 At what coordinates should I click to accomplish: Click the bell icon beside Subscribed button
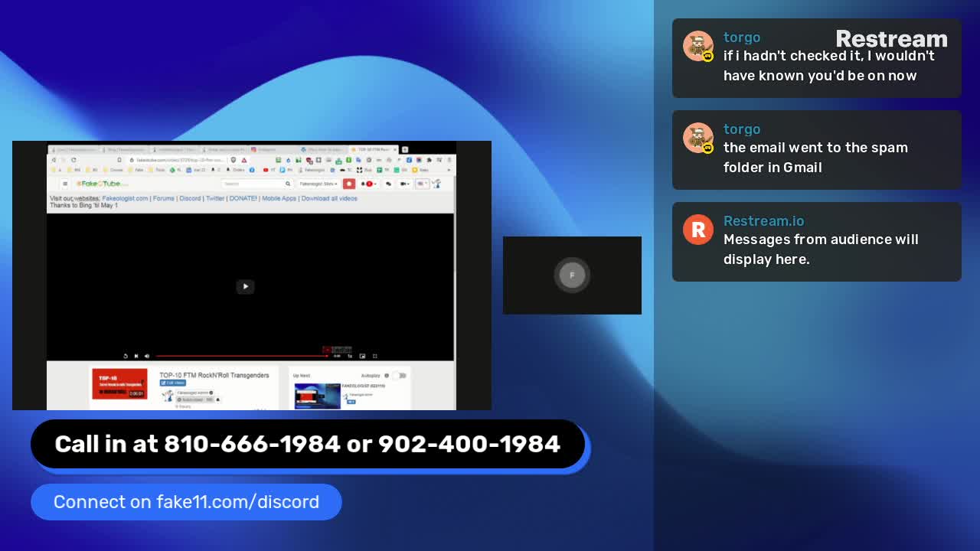pos(218,399)
